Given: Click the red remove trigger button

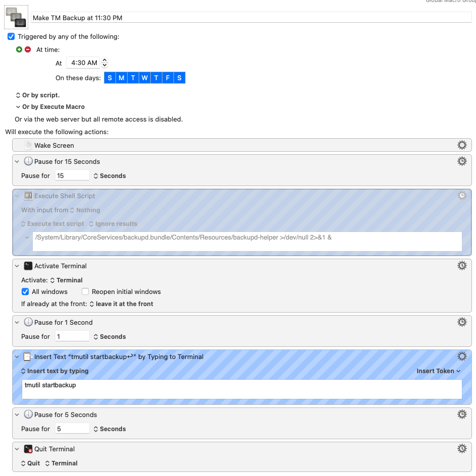Looking at the screenshot, I should [28, 49].
